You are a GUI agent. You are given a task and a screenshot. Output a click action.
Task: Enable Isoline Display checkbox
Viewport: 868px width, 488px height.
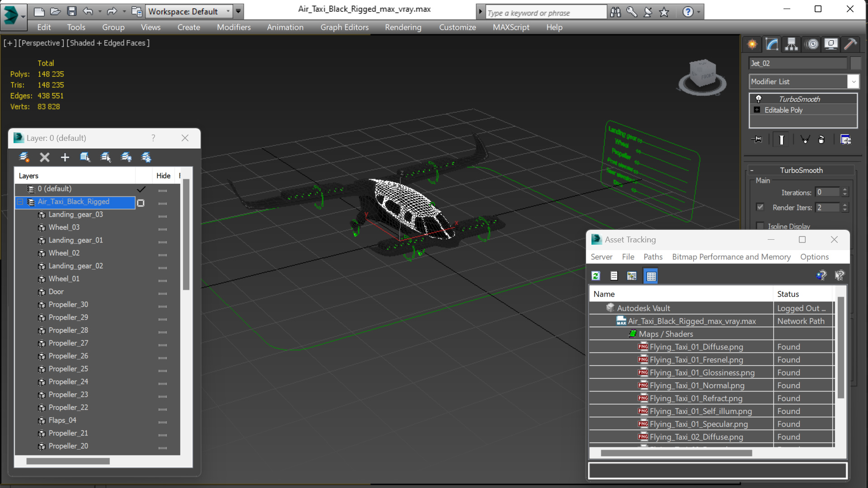pyautogui.click(x=760, y=226)
